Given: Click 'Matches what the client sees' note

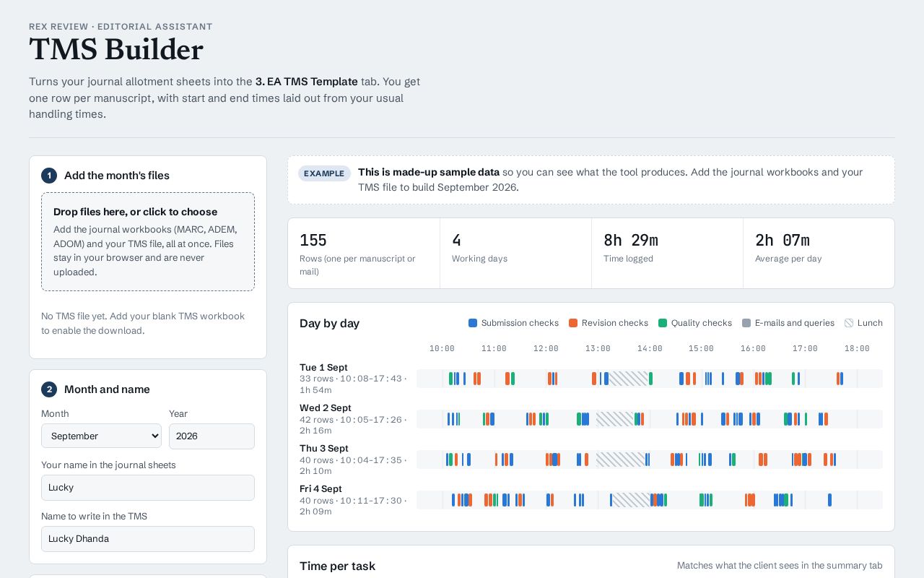Looking at the screenshot, I should [x=780, y=566].
